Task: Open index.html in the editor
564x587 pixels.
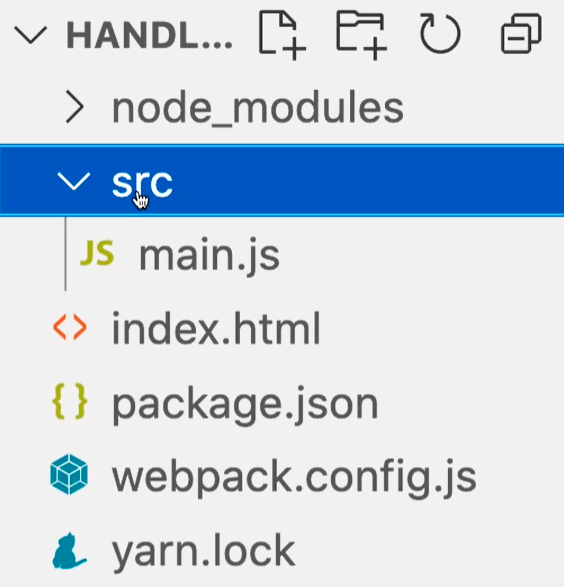Action: (x=216, y=328)
